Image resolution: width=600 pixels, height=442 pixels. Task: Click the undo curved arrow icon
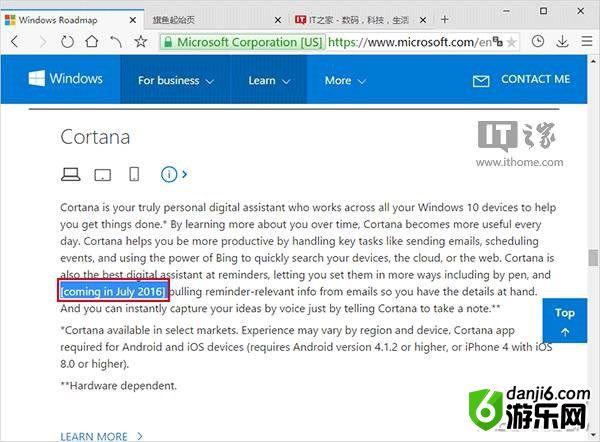point(116,41)
